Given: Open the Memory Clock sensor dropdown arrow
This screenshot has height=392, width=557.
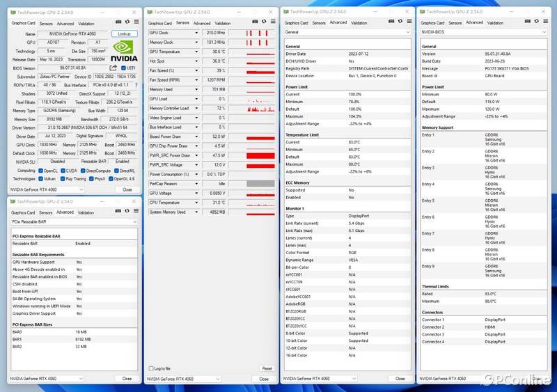Looking at the screenshot, I should tap(196, 42).
